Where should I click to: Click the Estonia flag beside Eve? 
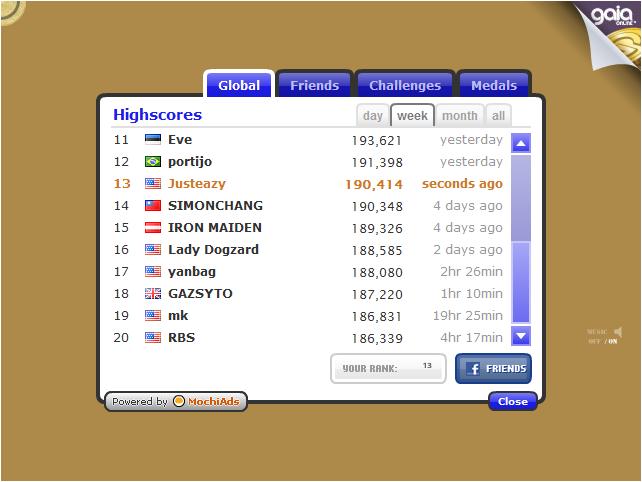click(153, 140)
